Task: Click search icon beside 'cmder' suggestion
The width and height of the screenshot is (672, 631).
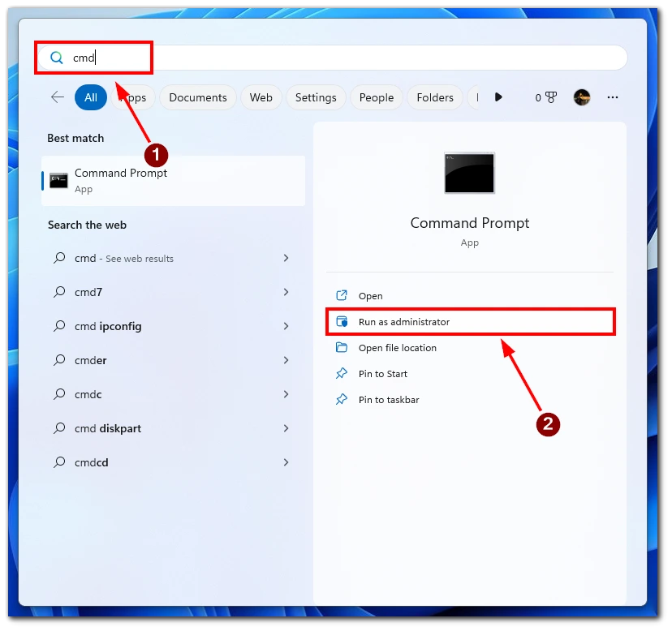Action: coord(59,360)
